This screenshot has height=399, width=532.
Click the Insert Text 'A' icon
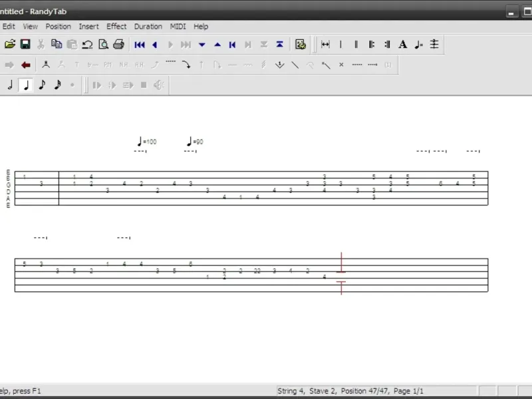(403, 44)
